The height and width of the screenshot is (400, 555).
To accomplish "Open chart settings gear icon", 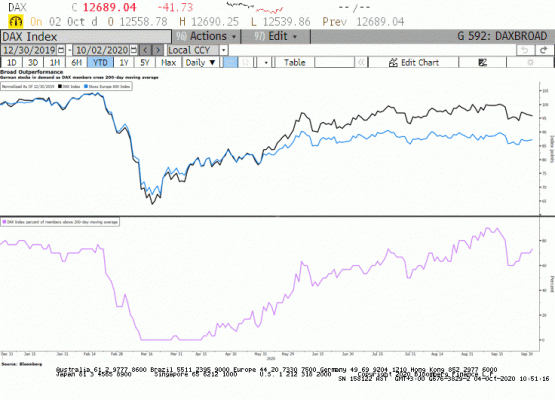I will 530,63.
